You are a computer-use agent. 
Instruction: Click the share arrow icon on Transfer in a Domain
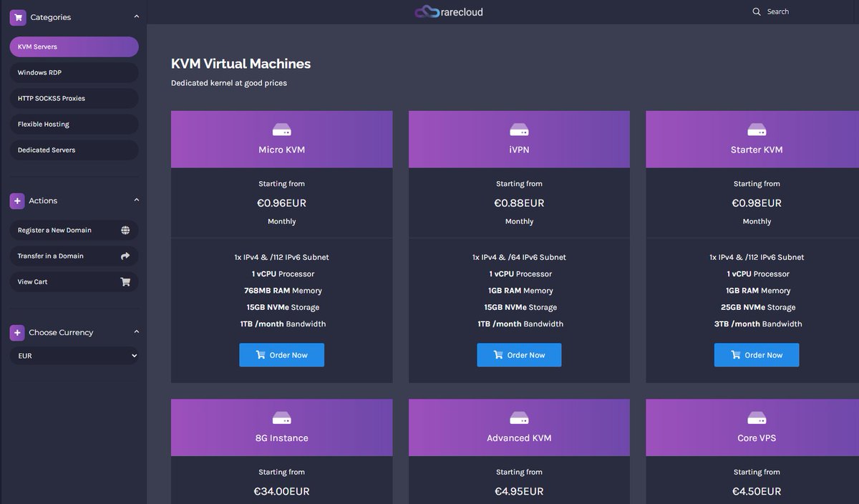coord(125,256)
